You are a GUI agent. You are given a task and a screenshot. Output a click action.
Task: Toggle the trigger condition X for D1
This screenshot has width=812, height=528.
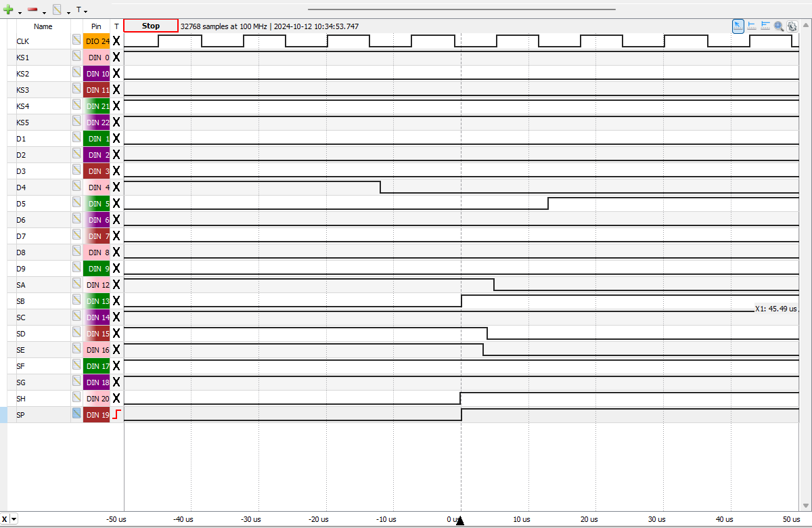coord(116,139)
